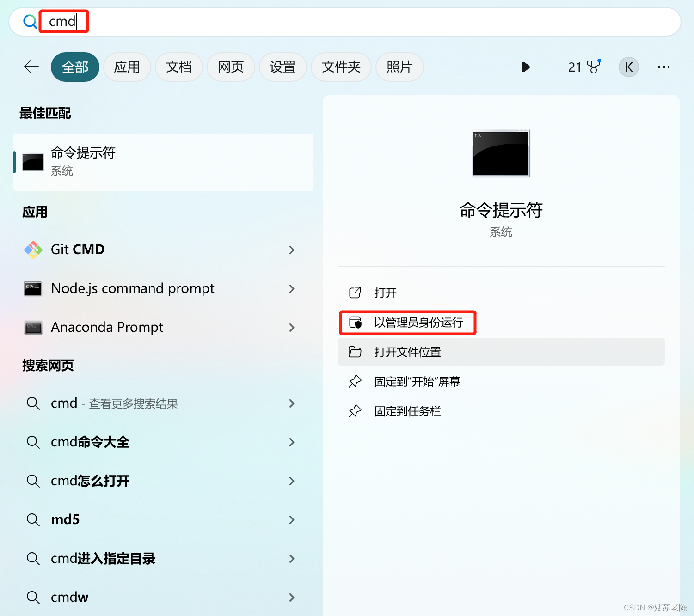Click the Anaconda Prompt icon
The height and width of the screenshot is (616, 694).
click(x=33, y=328)
